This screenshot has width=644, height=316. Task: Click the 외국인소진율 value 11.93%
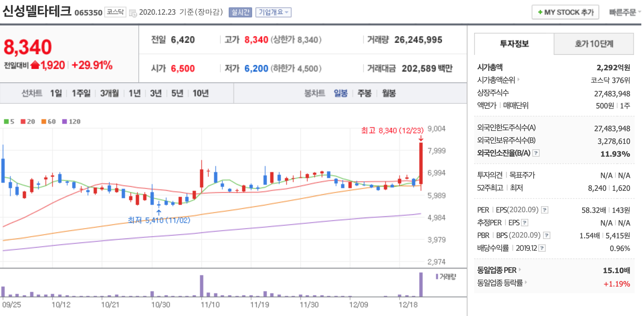click(x=615, y=154)
